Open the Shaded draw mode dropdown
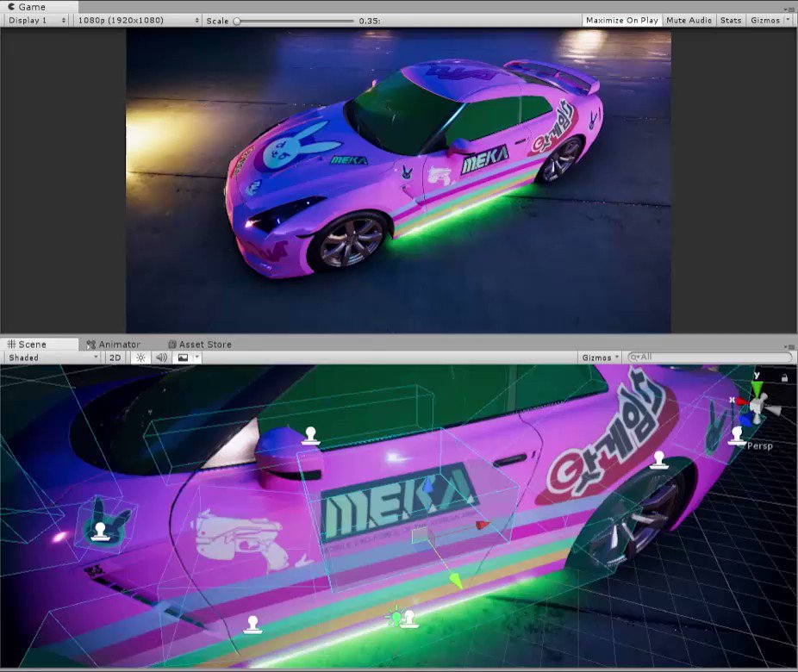The height and width of the screenshot is (672, 798). (x=53, y=358)
